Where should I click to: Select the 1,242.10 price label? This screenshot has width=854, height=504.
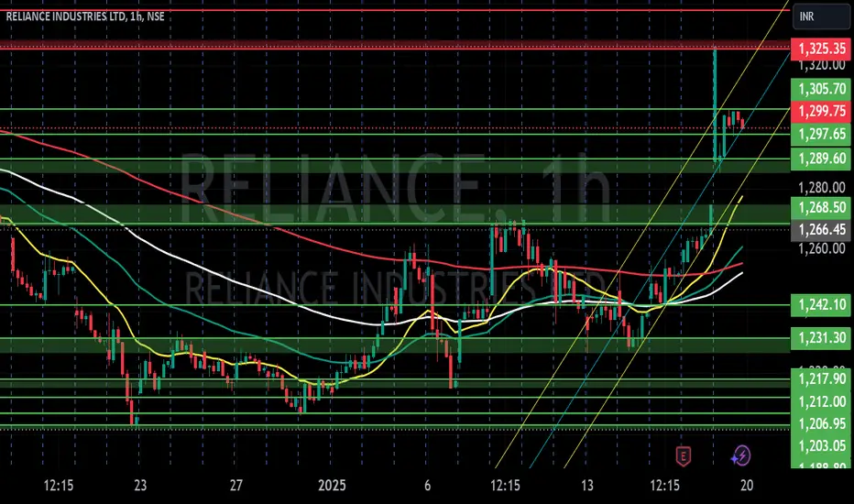pos(821,304)
